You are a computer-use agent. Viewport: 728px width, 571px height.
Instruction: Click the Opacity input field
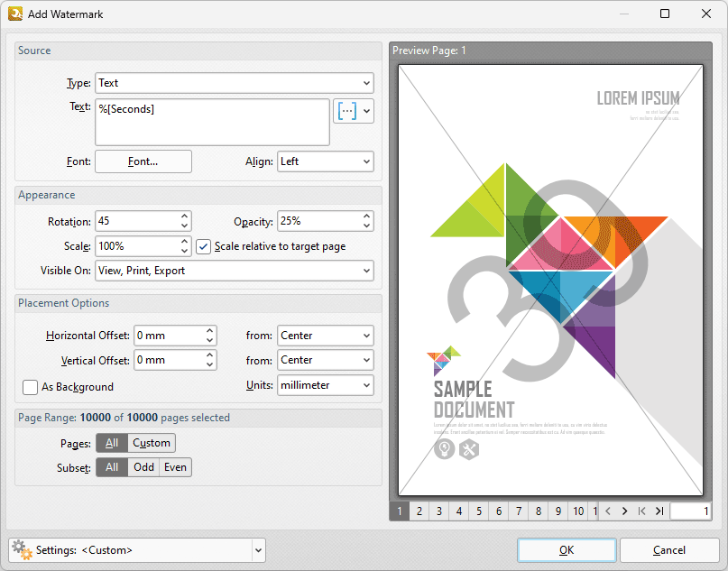point(319,221)
